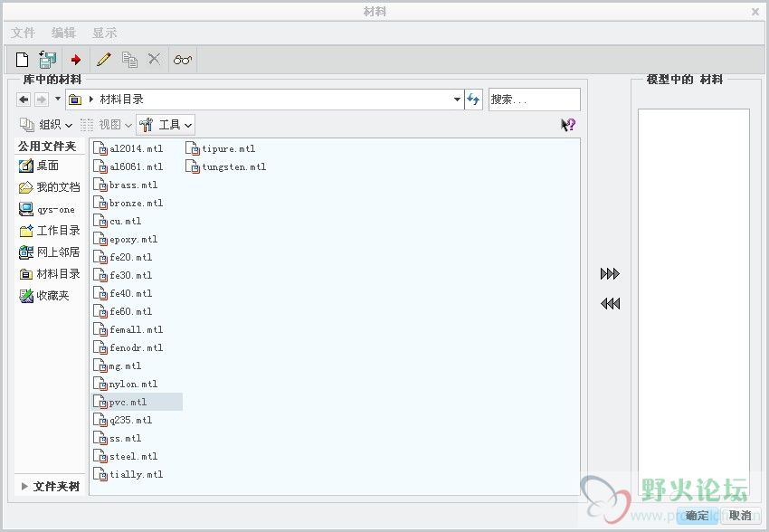
Task: Select tungsten.mtl file
Action: point(225,166)
